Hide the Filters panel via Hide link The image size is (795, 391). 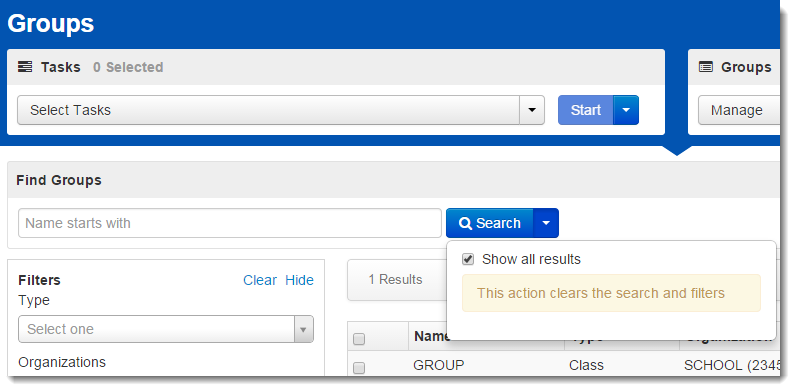pyautogui.click(x=299, y=280)
